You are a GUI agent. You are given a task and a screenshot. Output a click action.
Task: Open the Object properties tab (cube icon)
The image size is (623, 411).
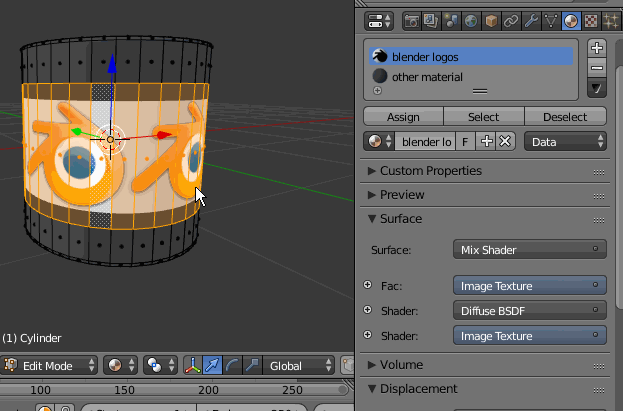click(x=491, y=21)
